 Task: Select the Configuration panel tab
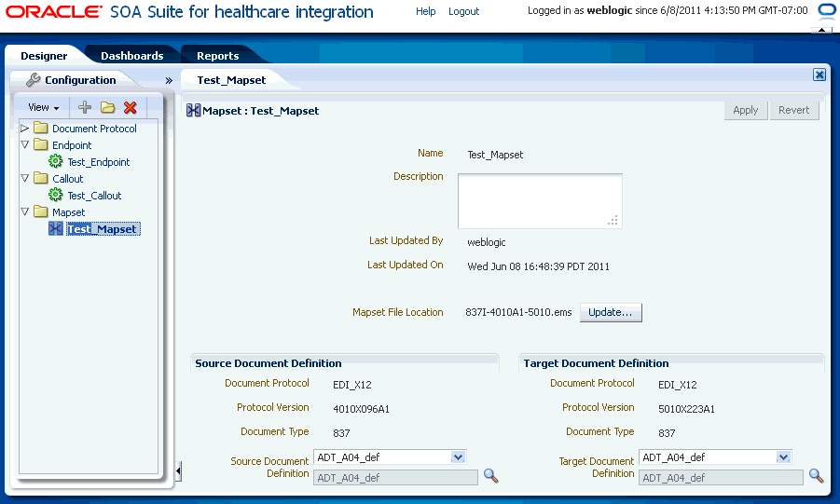tap(80, 80)
